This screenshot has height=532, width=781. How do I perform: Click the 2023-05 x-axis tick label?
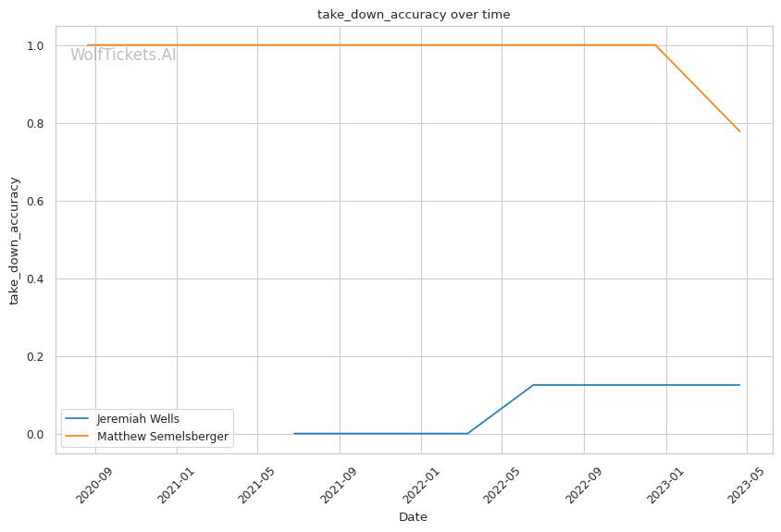pyautogui.click(x=746, y=483)
